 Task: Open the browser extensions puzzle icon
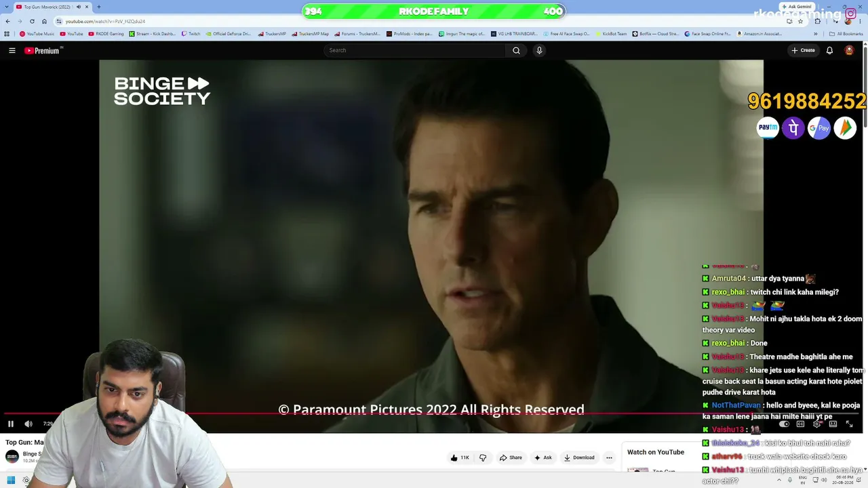(x=817, y=21)
